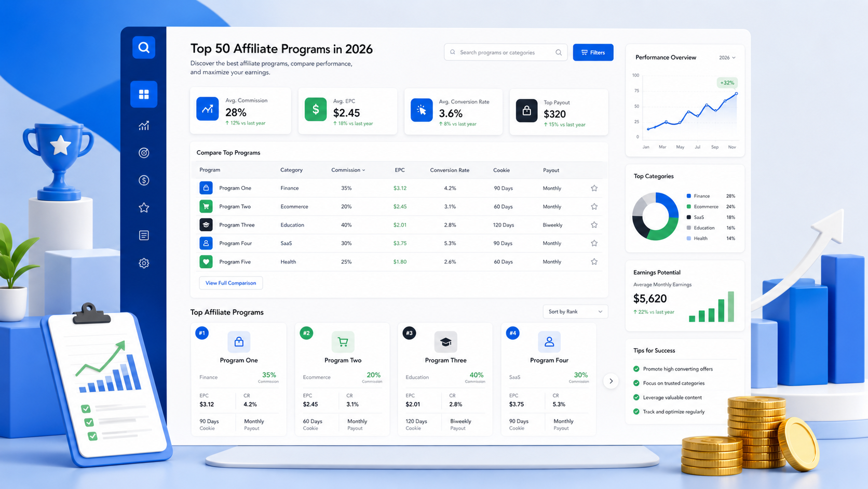Screen dimensions: 868x489
Task: Click the Ecommerce green legend swatch
Action: point(689,206)
